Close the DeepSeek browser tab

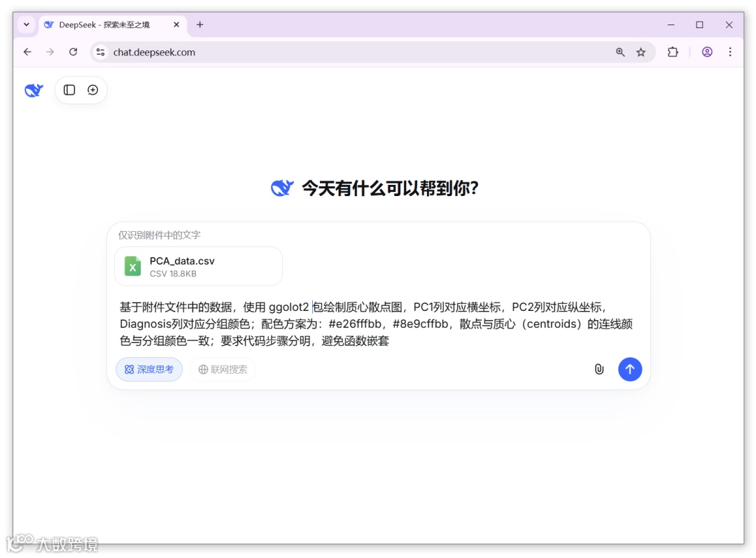point(176,25)
